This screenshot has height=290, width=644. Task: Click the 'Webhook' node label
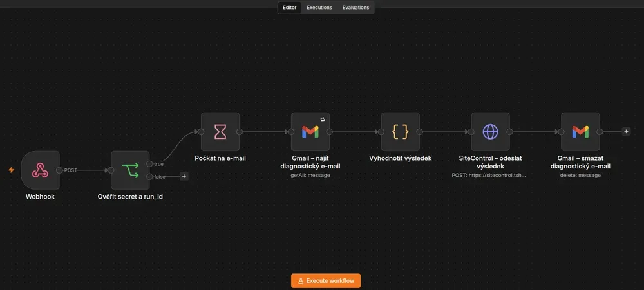[x=40, y=197]
